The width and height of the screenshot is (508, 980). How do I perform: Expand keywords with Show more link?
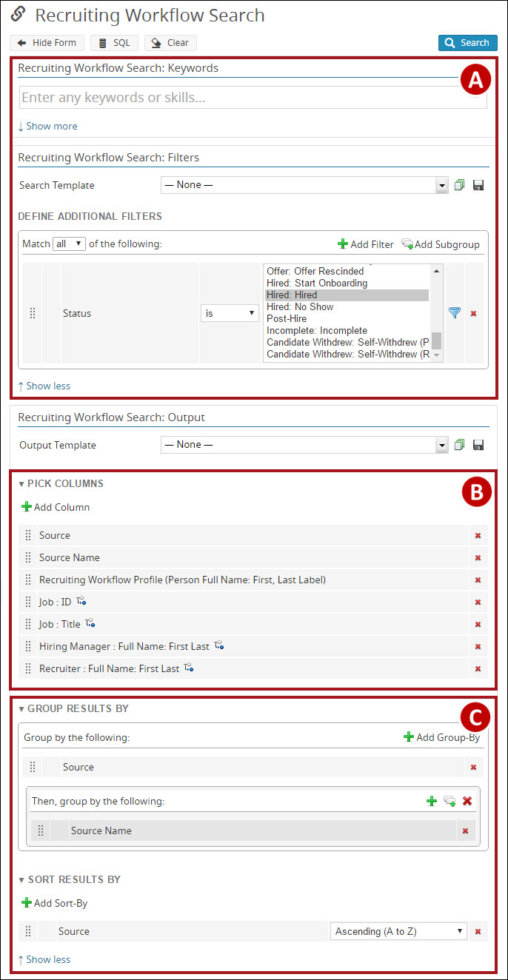pyautogui.click(x=47, y=126)
